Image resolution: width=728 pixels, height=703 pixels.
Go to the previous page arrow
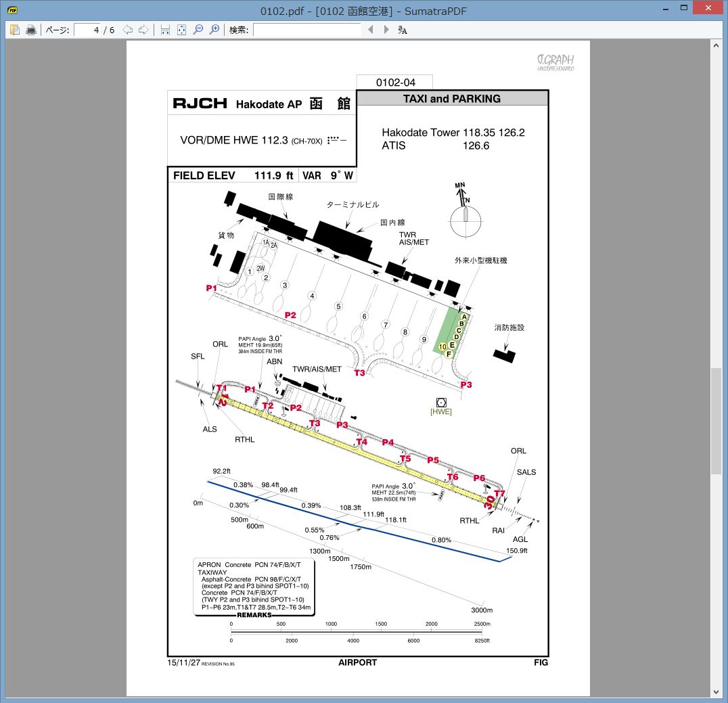point(127,30)
